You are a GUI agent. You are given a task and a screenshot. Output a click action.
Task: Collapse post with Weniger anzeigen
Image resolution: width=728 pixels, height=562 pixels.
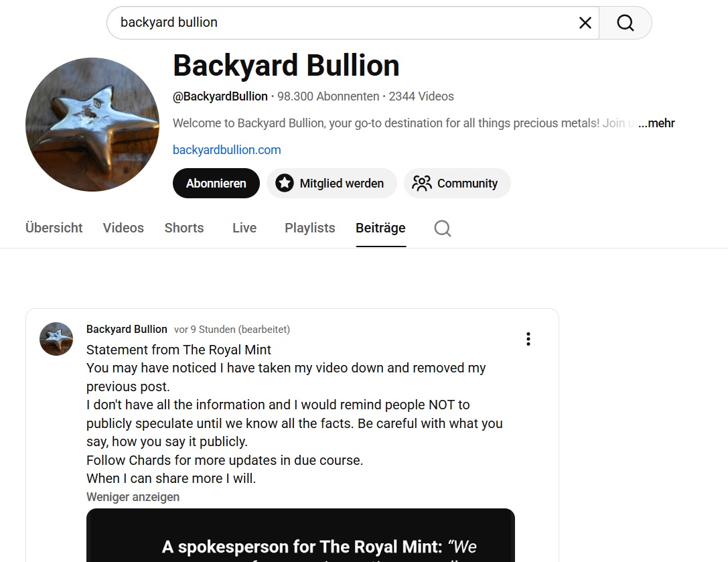(x=133, y=497)
